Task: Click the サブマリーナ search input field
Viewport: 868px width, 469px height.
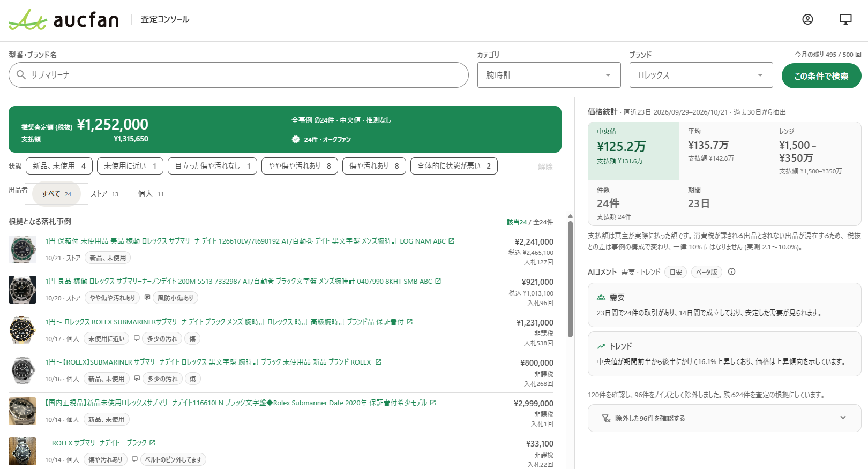Action: (238, 75)
